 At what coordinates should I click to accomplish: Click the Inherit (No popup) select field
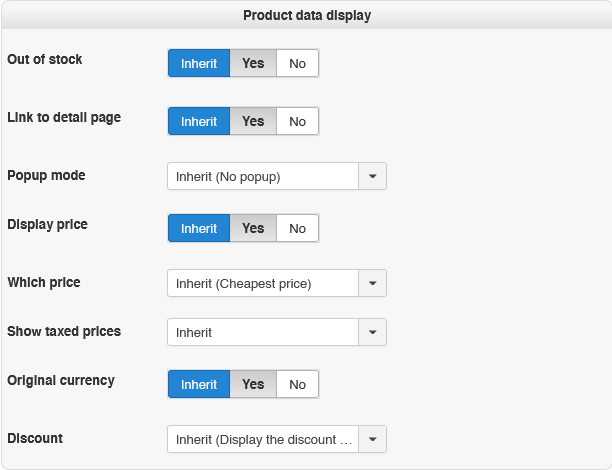pyautogui.click(x=263, y=176)
